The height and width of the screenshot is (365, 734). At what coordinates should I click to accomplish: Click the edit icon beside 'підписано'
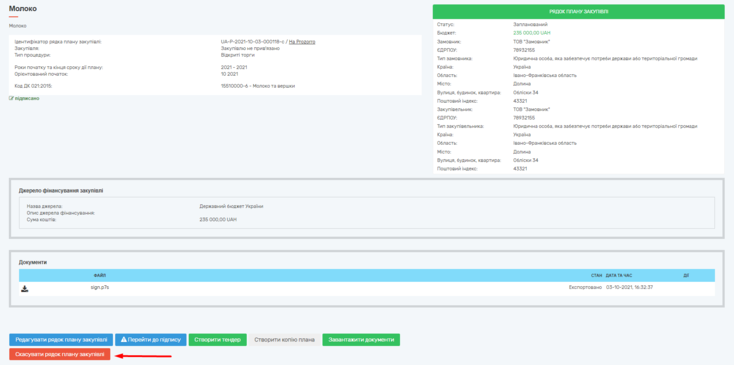click(x=11, y=99)
